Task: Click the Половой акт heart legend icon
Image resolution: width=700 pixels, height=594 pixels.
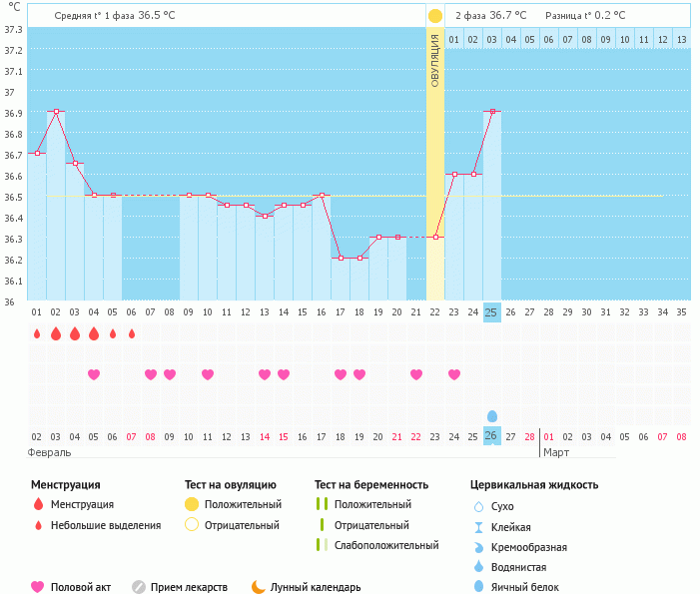Action: coord(38,587)
